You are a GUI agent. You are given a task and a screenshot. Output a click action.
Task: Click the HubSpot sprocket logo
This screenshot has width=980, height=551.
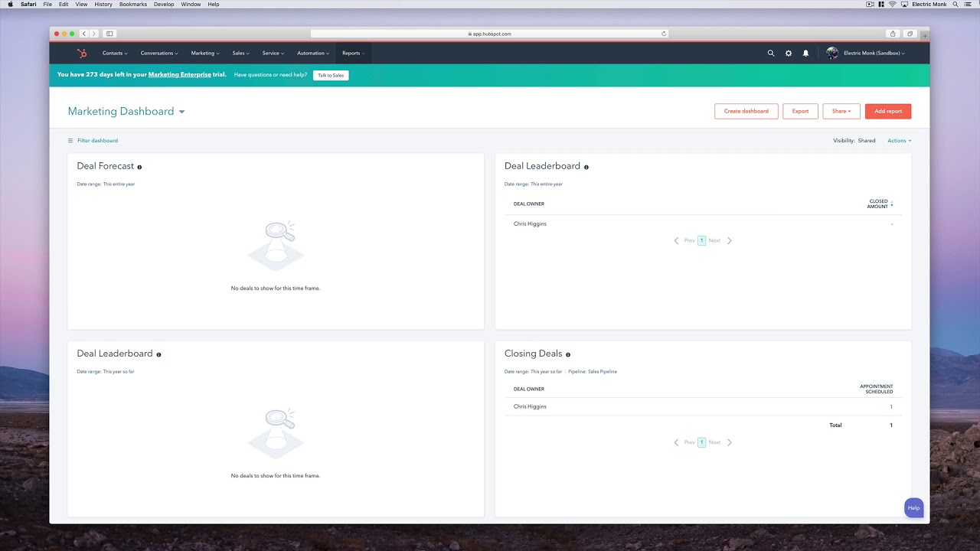coord(82,54)
